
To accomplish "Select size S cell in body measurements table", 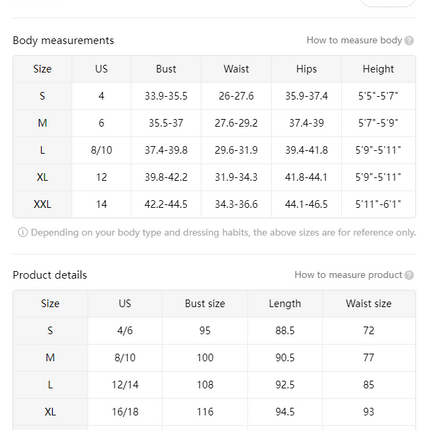I will pos(42,96).
